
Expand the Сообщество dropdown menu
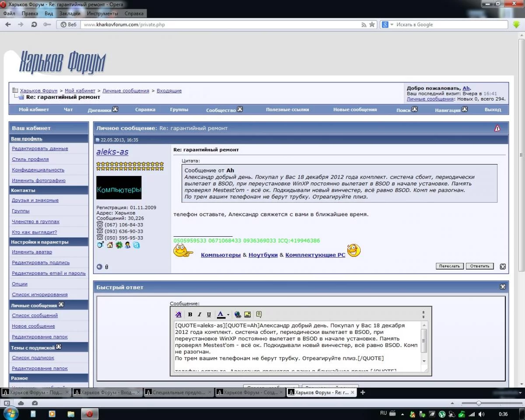coord(240,109)
